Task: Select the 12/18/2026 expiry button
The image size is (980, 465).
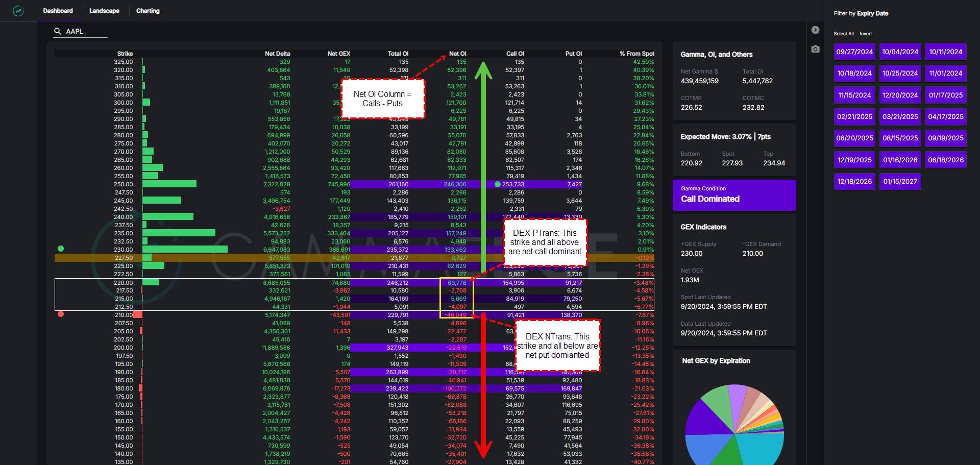Action: (854, 181)
